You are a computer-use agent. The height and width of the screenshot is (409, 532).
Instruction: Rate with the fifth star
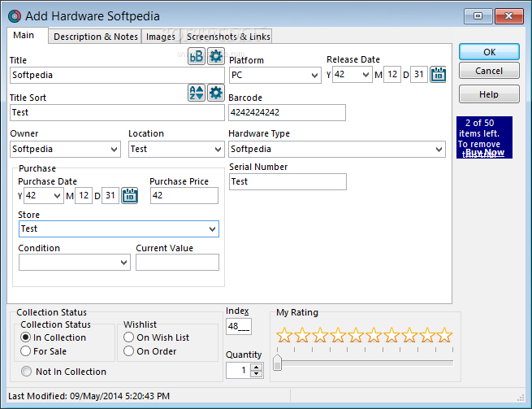click(x=356, y=335)
